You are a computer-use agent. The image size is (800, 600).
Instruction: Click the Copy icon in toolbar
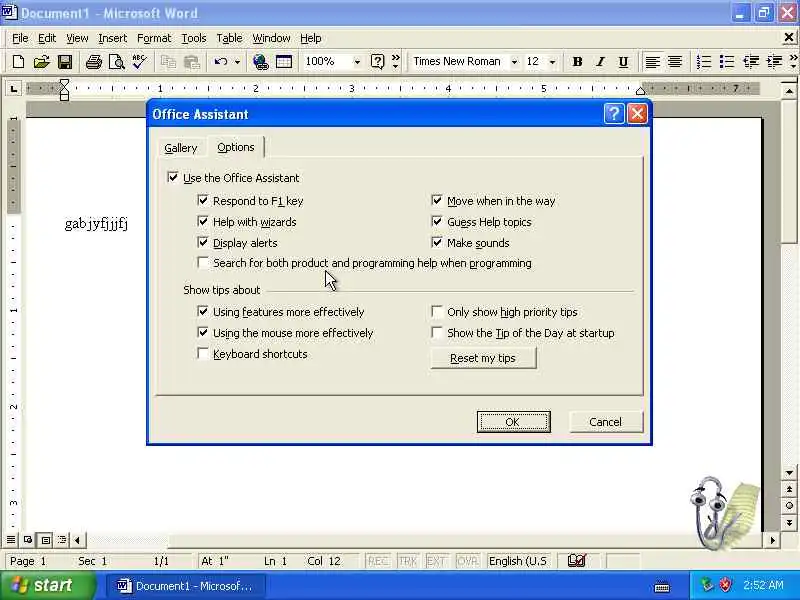pos(168,62)
